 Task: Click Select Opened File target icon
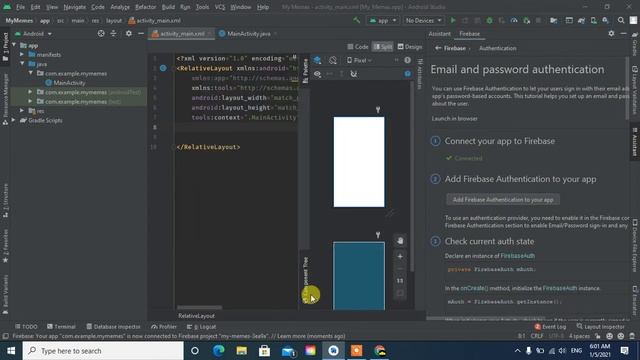point(101,33)
